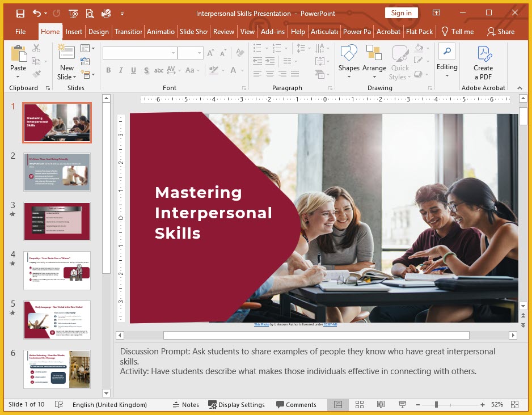The width and height of the screenshot is (532, 415).
Task: Toggle Strikethrough formatting
Action: pyautogui.click(x=158, y=70)
